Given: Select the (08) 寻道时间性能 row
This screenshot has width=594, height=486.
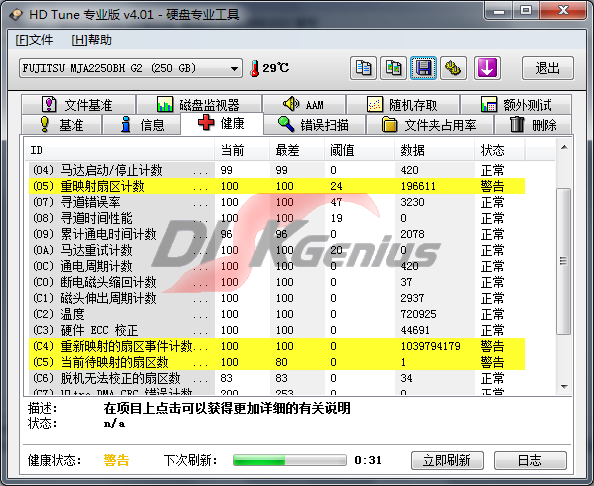Looking at the screenshot, I should (x=277, y=218).
